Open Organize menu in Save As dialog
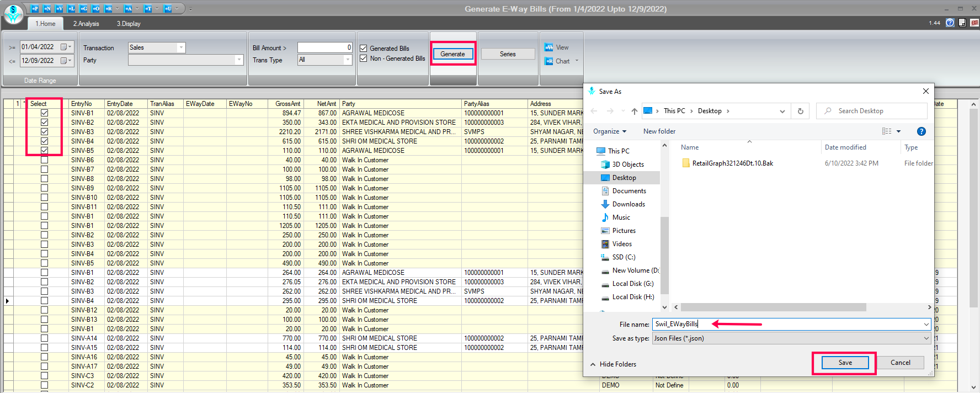 610,131
